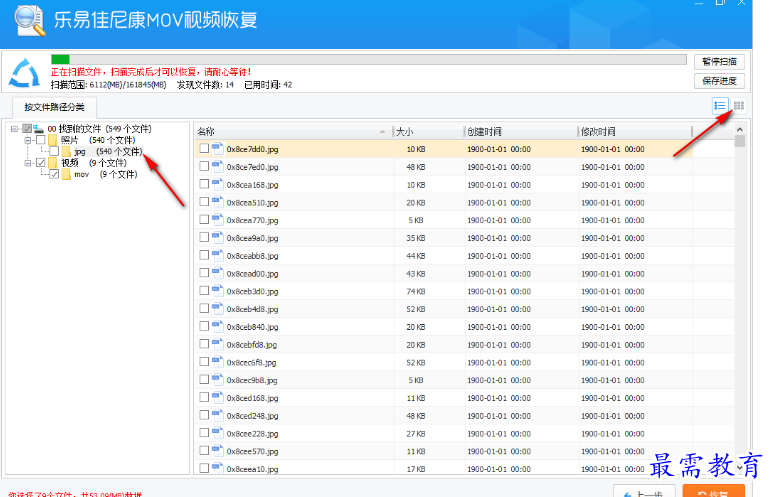Tick the checkbox for 0x8cea510.jpg

click(204, 202)
